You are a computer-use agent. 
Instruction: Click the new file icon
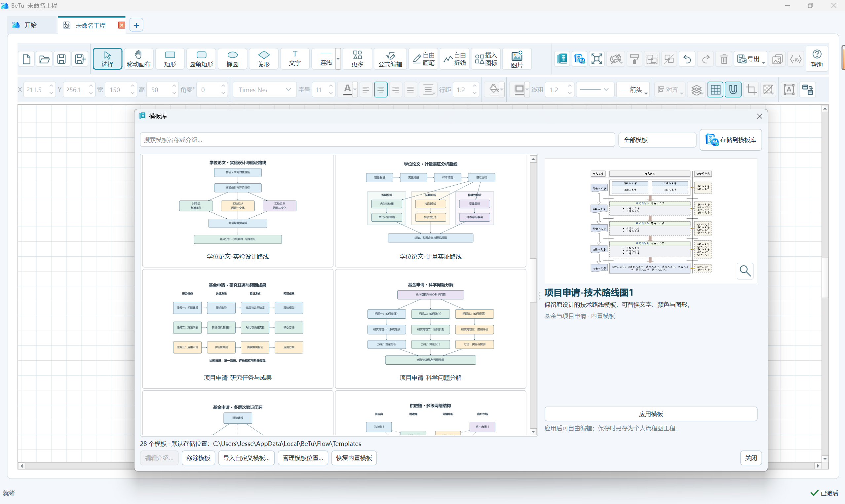click(26, 59)
